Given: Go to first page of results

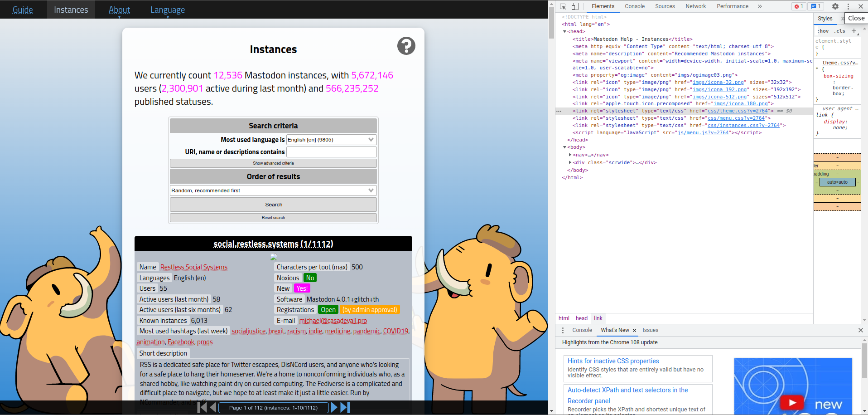Looking at the screenshot, I should (202, 407).
